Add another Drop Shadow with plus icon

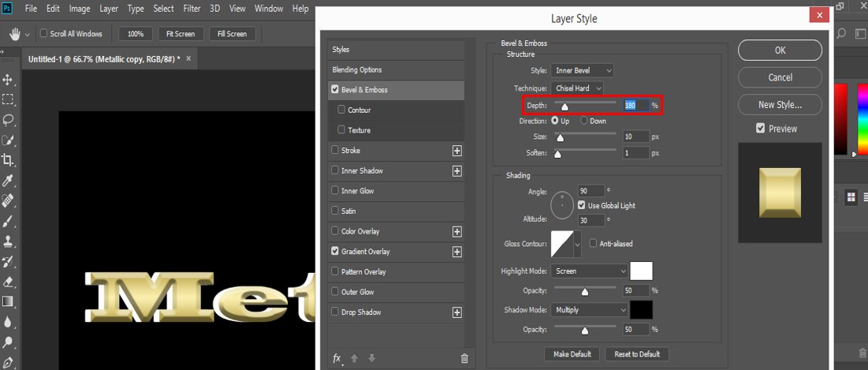[x=456, y=312]
